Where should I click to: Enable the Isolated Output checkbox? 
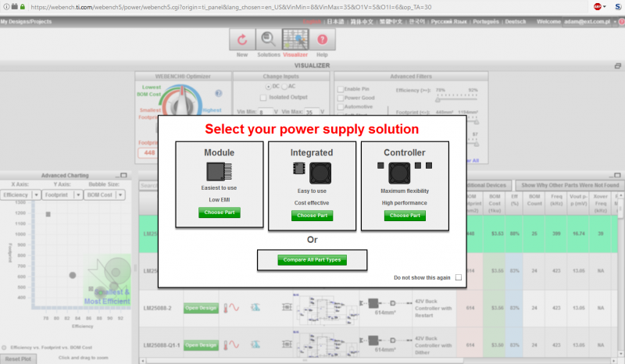262,97
